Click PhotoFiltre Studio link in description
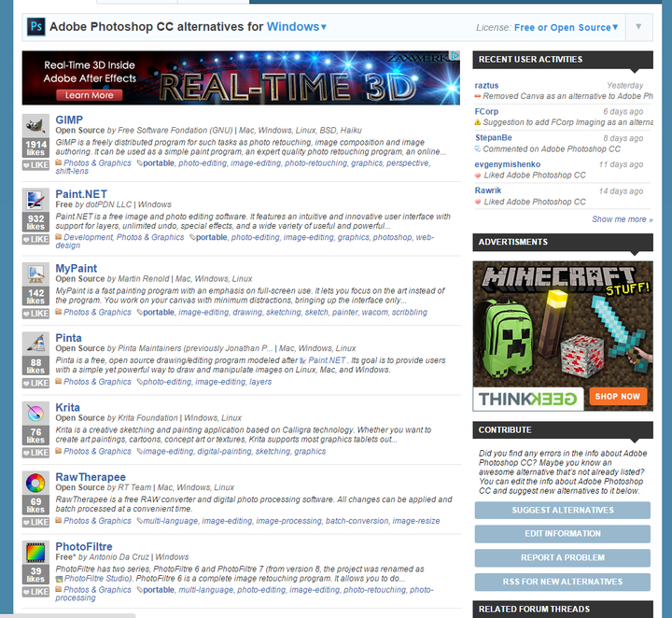Screen dimensions: 672x618 click(x=97, y=579)
